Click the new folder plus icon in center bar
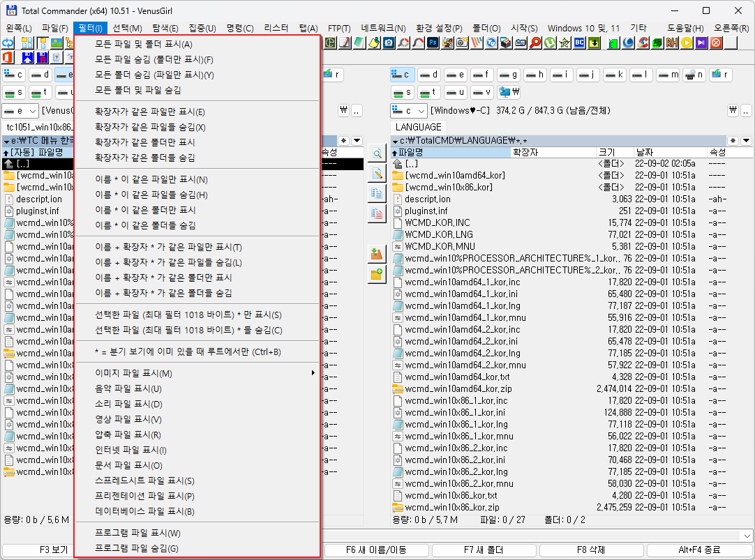This screenshot has width=755, height=560. (x=377, y=274)
